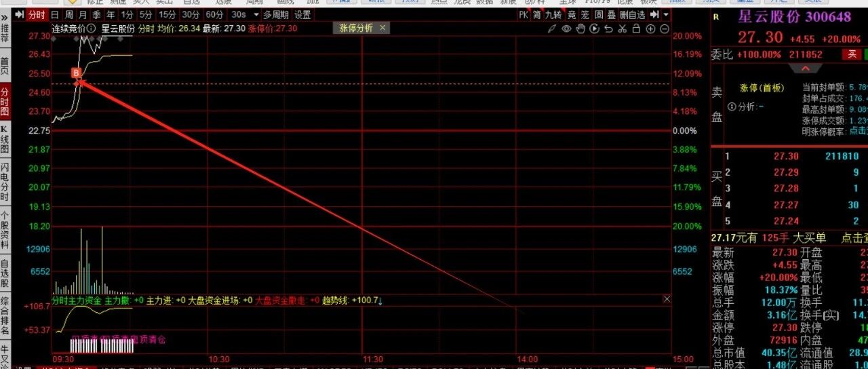Toggle the eye visibility icon in chart toolbar
This screenshot has height=369, width=868.
(566, 28)
